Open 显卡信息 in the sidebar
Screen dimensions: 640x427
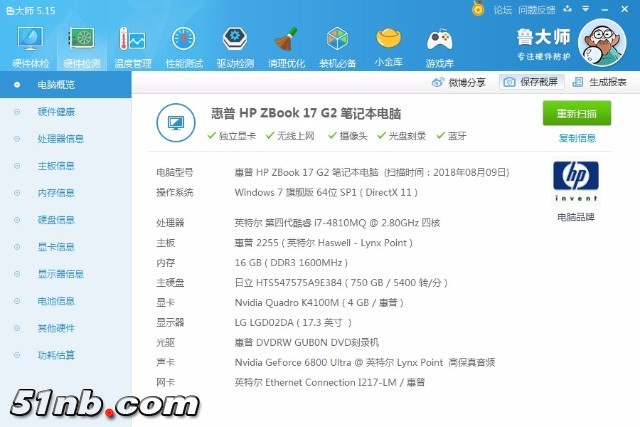56,247
